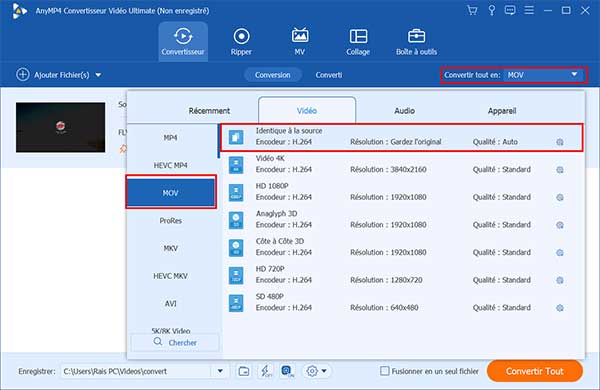Click the search magnifier icon
This screenshot has width=600, height=390.
158,342
